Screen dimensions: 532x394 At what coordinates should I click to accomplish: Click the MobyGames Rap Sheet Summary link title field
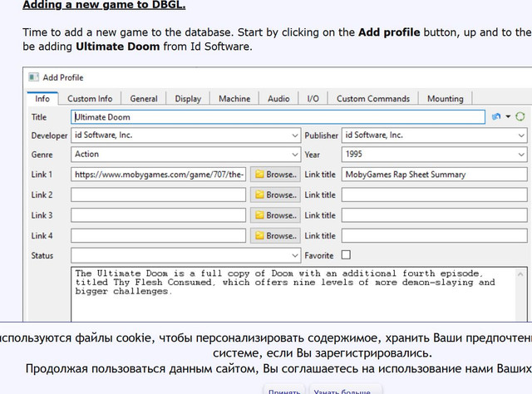[x=434, y=175]
